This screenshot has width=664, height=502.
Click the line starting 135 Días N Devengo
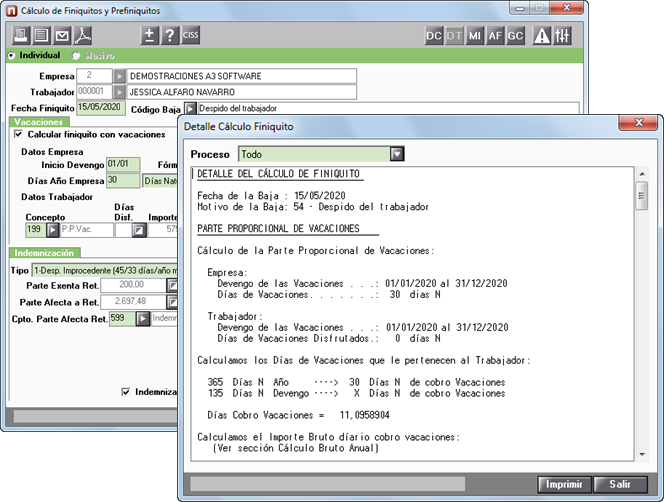pos(356,394)
